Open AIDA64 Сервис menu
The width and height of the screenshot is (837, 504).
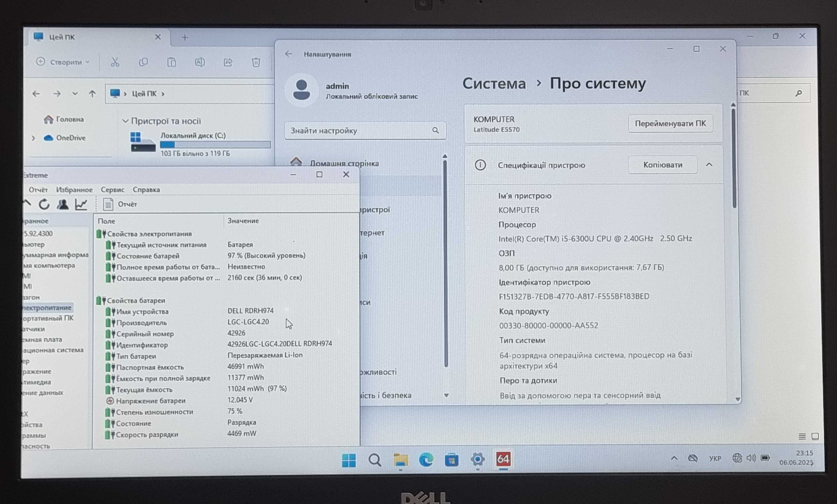pos(113,190)
